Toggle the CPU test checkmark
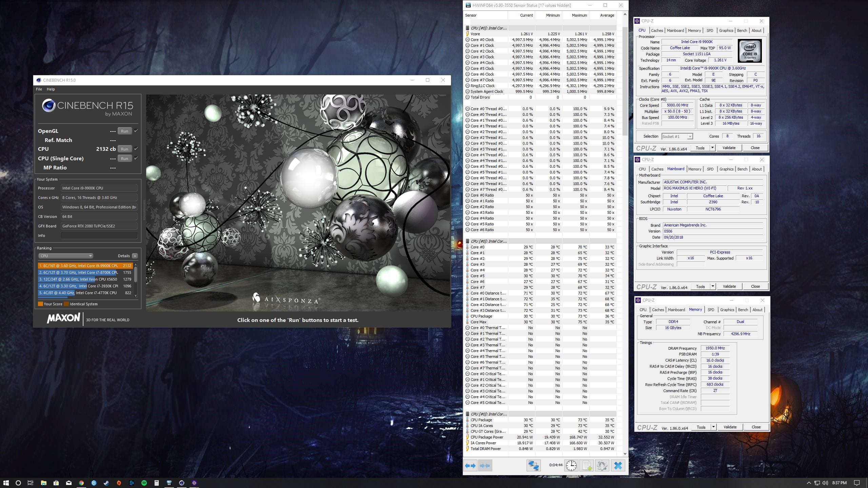Screen dimensions: 868x488 tap(136, 149)
